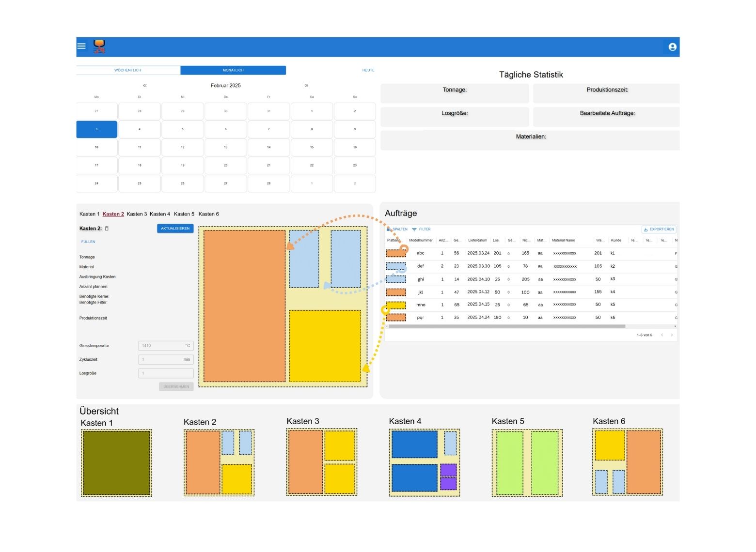Go to next page of orders table

coord(672,335)
